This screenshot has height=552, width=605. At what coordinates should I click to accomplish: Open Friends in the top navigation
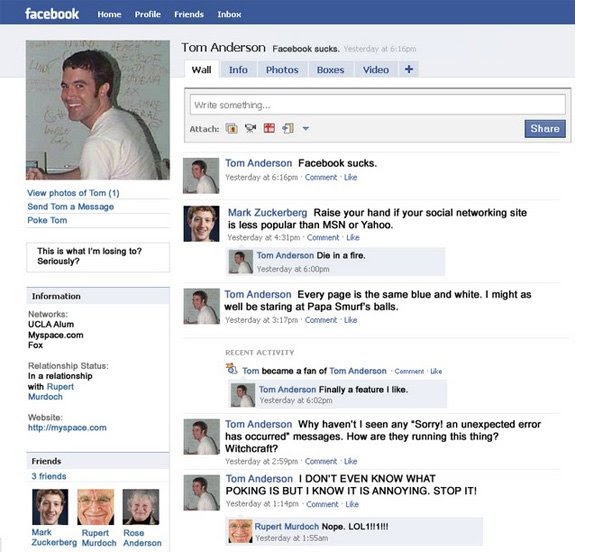pos(189,14)
